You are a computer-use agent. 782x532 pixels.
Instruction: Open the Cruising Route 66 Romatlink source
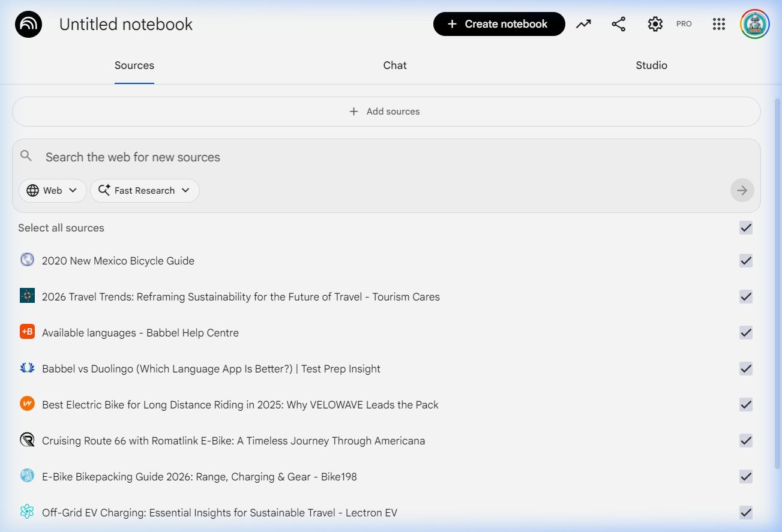tap(233, 441)
